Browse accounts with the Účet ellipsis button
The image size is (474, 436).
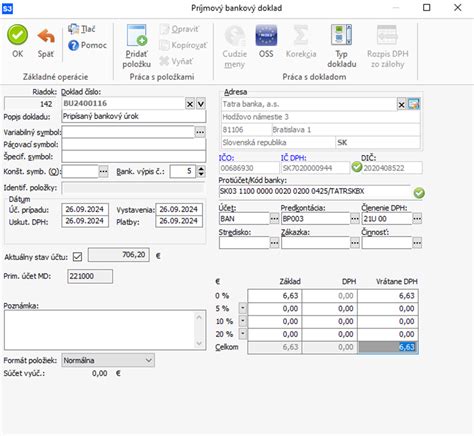pyautogui.click(x=274, y=219)
